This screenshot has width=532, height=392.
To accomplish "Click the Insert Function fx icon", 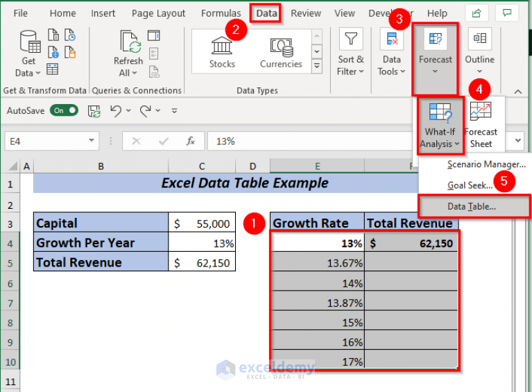I will tap(190, 141).
